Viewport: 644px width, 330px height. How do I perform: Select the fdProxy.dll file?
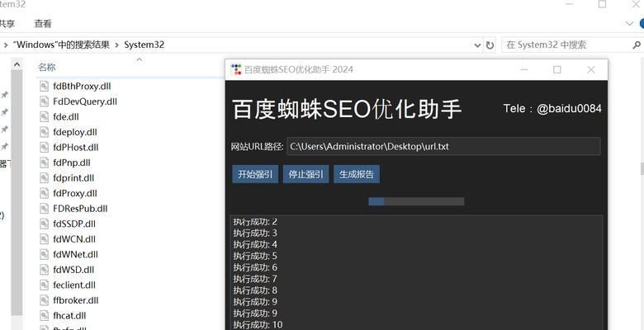[75, 193]
